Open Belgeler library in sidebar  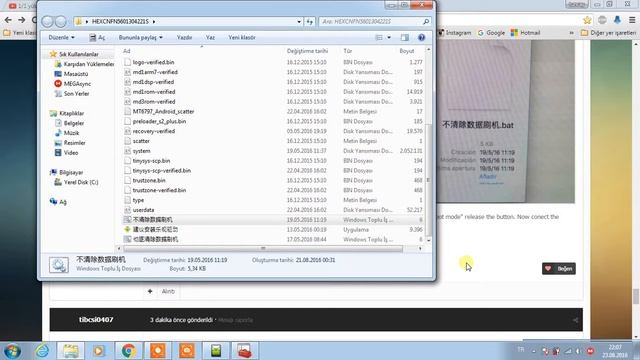[x=69, y=123]
